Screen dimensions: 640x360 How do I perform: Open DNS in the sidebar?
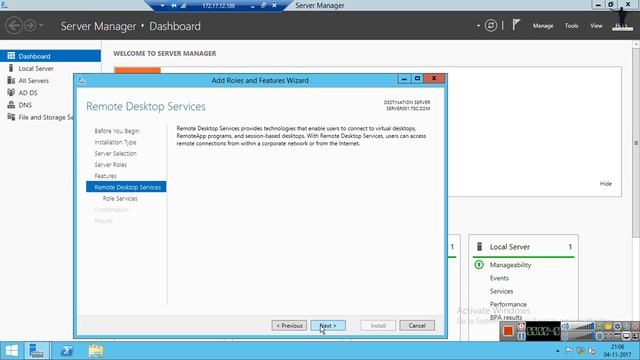coord(25,105)
